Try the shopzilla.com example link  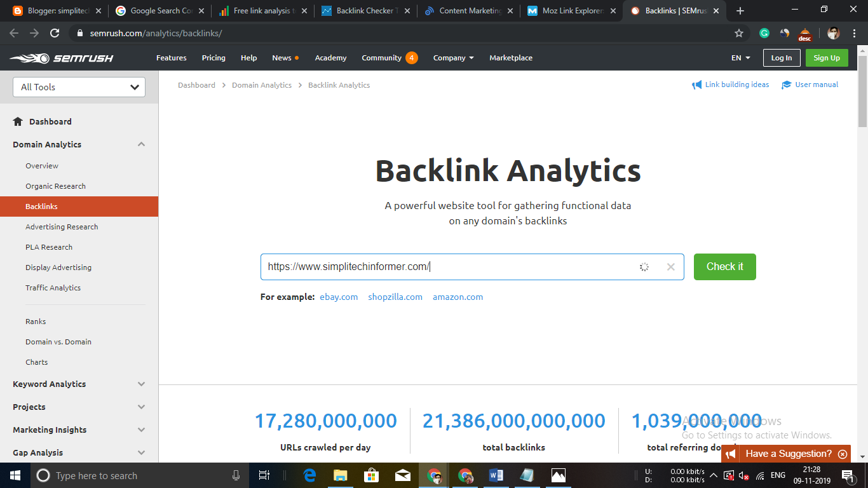coord(395,297)
